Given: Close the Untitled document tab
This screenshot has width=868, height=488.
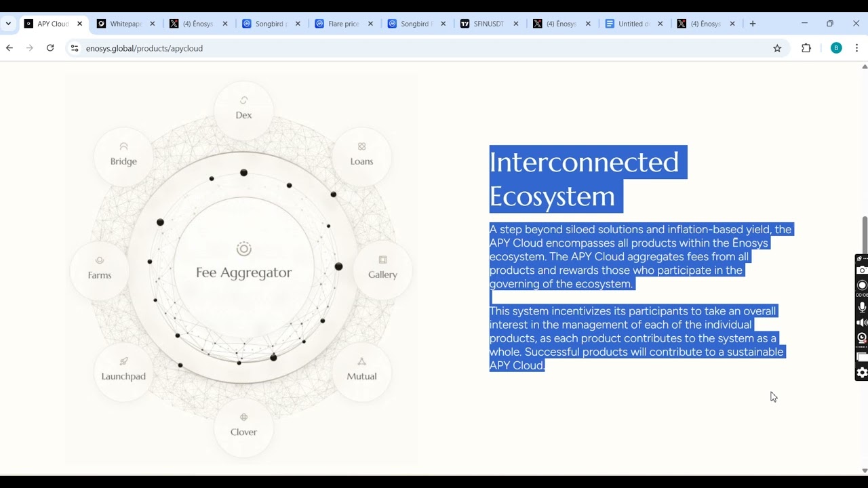Looking at the screenshot, I should pyautogui.click(x=660, y=24).
